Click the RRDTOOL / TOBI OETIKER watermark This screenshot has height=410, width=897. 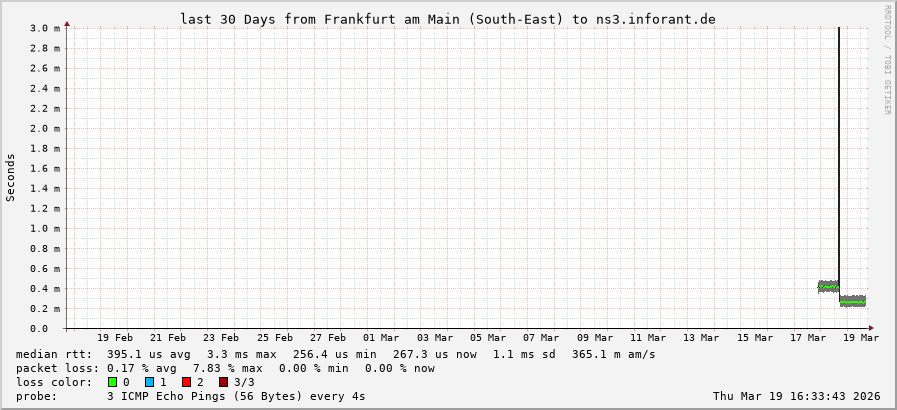tap(887, 60)
